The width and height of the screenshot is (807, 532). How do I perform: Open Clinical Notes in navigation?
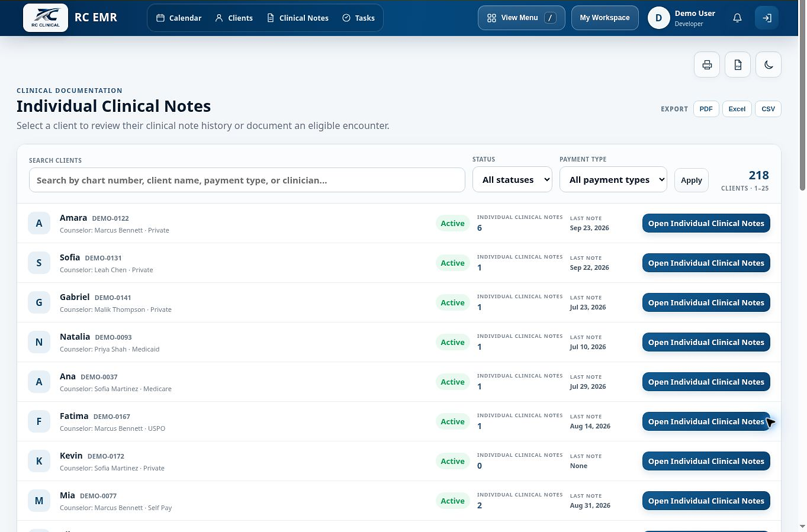(x=298, y=18)
